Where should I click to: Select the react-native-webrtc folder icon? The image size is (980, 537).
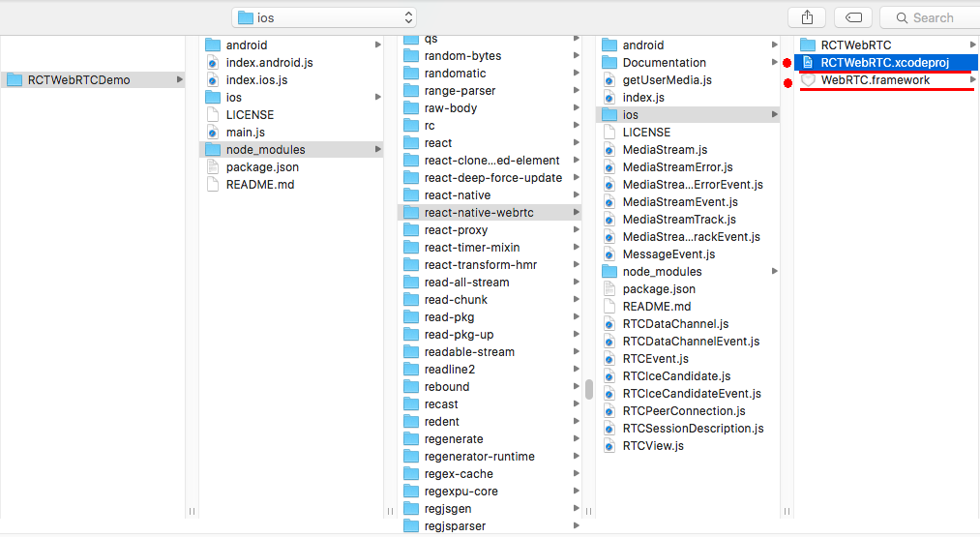(411, 213)
